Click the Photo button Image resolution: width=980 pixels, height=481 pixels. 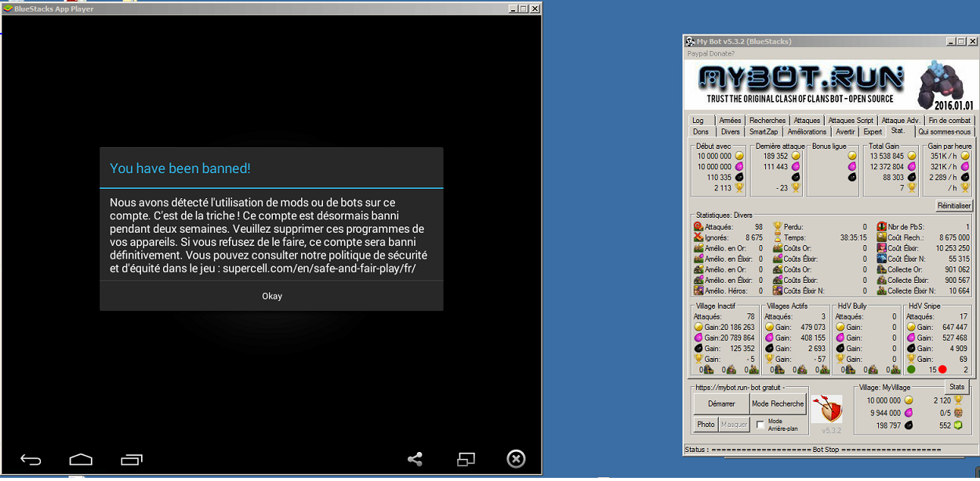[x=706, y=425]
